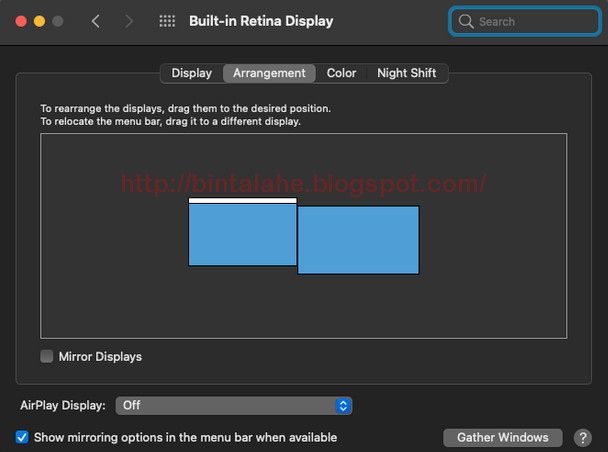Screen dimensions: 608x452
Task: Click the Gather Windows button
Action: pyautogui.click(x=503, y=438)
